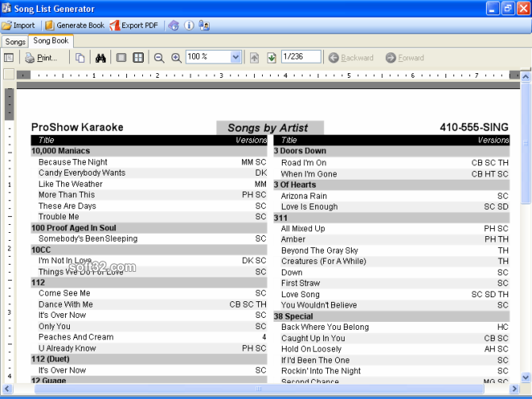Click the song Arizona Rain
The image size is (532, 399).
click(304, 196)
